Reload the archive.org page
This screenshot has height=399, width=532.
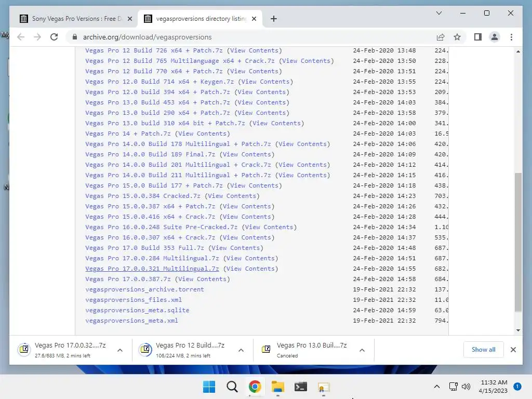coord(54,37)
